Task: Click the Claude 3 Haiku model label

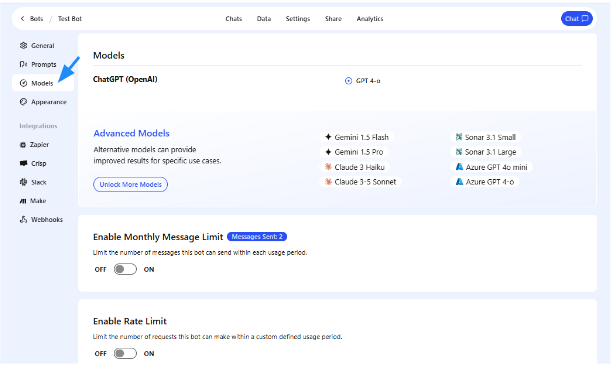Action: [359, 167]
